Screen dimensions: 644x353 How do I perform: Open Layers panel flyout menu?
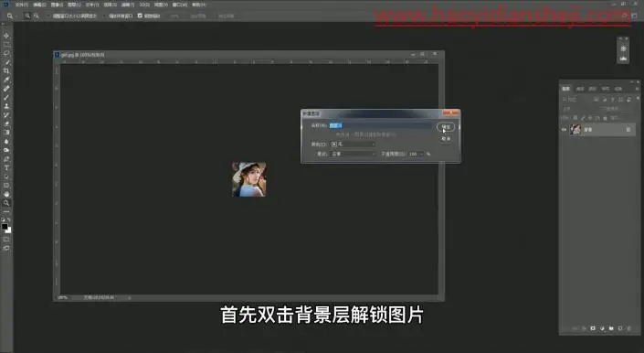tap(637, 89)
